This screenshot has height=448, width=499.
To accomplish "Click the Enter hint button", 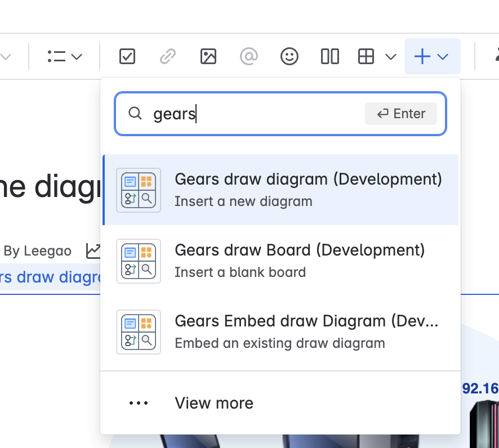I will click(400, 114).
